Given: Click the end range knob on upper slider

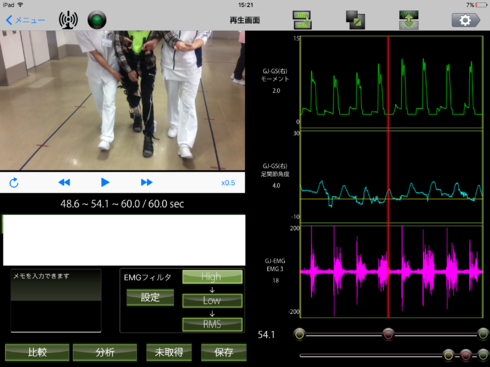Looking at the screenshot, I should [483, 334].
